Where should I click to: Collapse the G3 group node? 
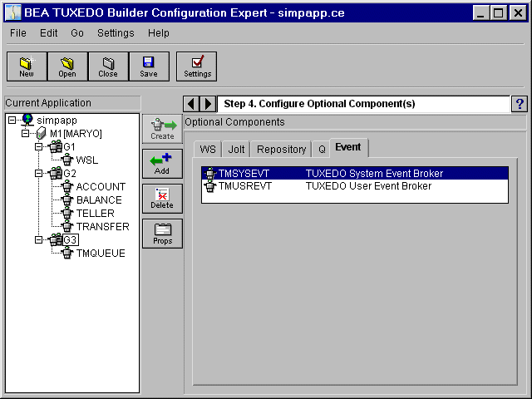[39, 240]
